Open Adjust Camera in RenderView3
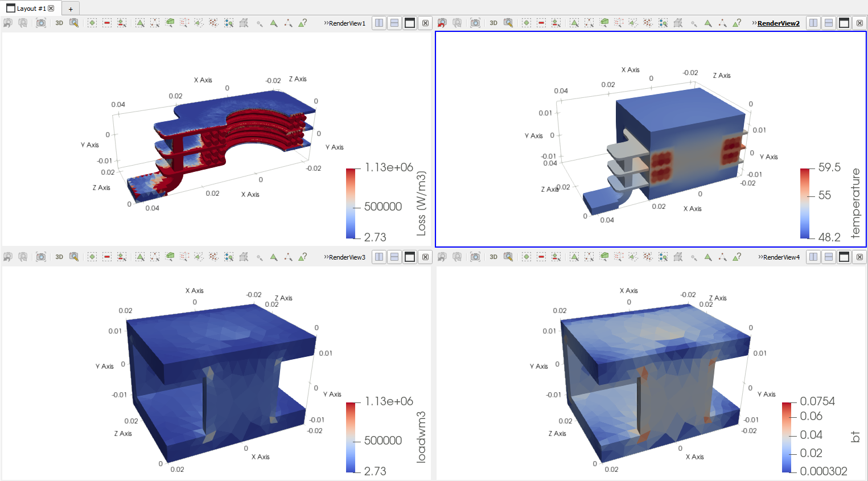 [x=74, y=257]
